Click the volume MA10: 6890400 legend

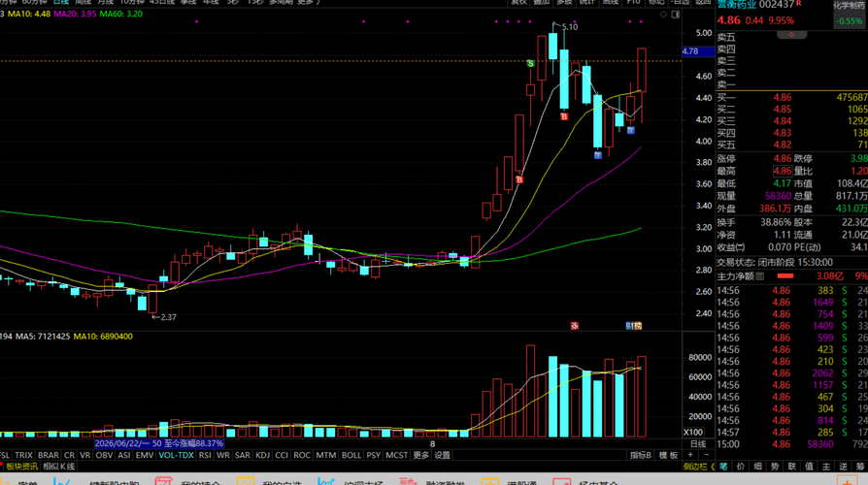tap(103, 337)
